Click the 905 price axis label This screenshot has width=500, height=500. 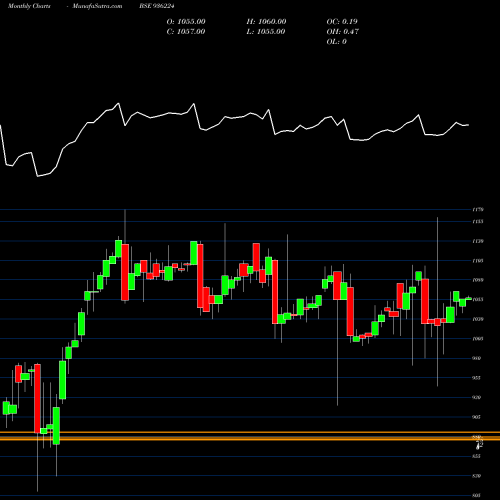(477, 417)
